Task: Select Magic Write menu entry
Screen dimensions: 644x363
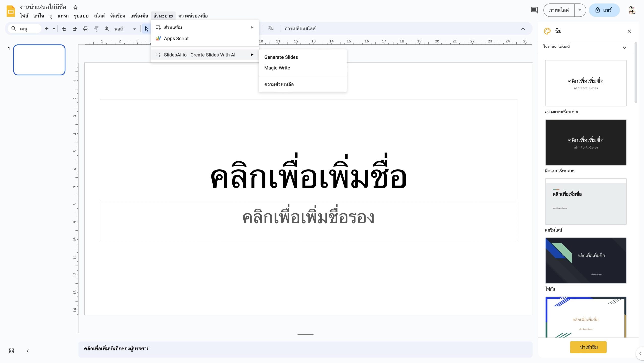Action: click(277, 68)
